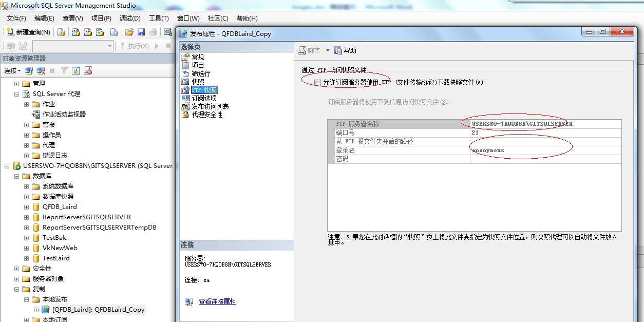Image resolution: width=644 pixels, height=322 pixels.
Task: Select the ReportServer$GITSQLSERVERTempDB database
Action: 100,228
